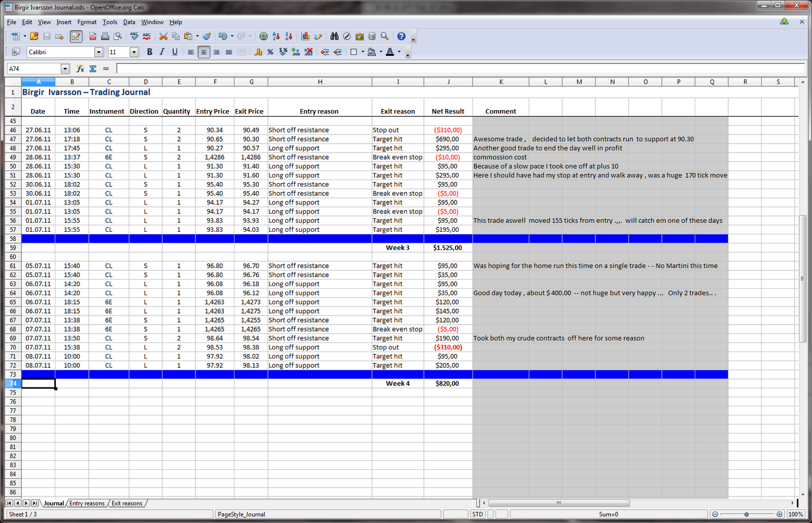Screen dimensions: 812x523
Task: Select column H header
Action: click(320, 82)
